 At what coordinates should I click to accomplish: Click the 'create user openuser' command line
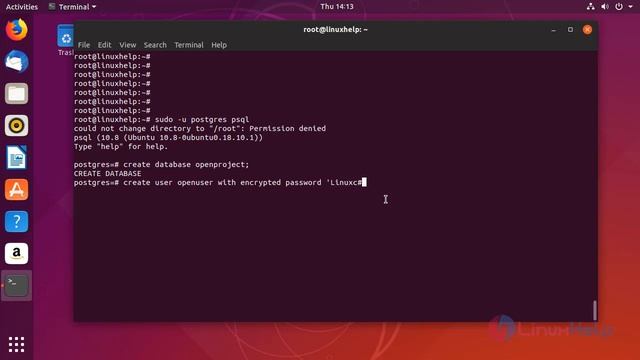pyautogui.click(x=220, y=182)
